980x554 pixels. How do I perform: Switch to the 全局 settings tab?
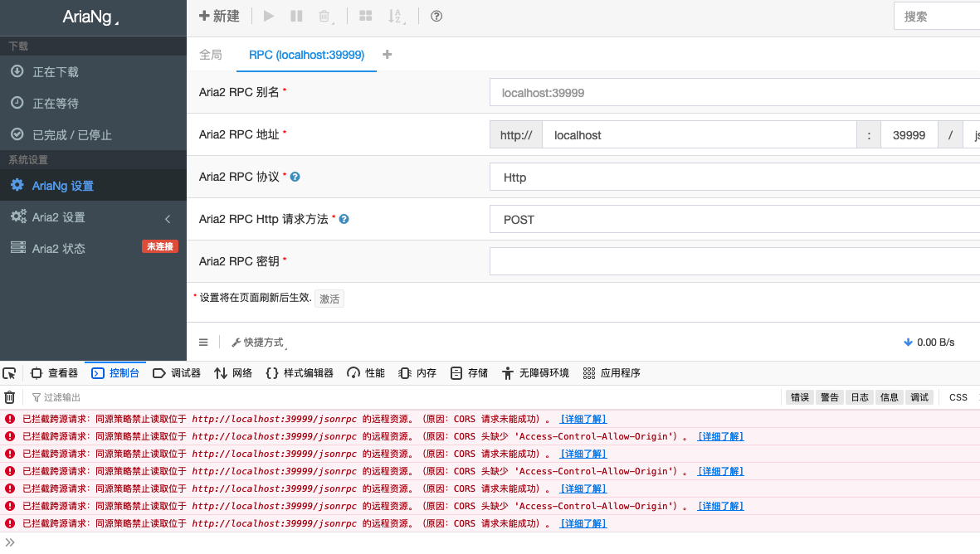(x=212, y=55)
